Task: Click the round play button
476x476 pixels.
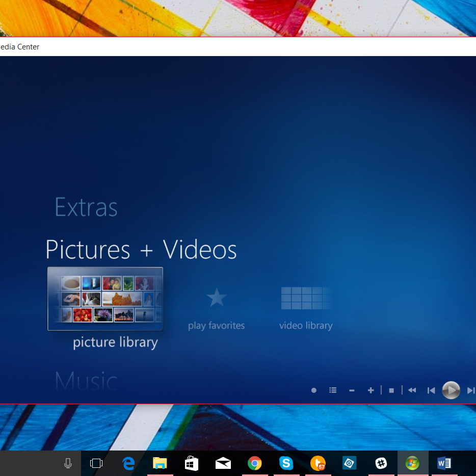Action: (451, 390)
